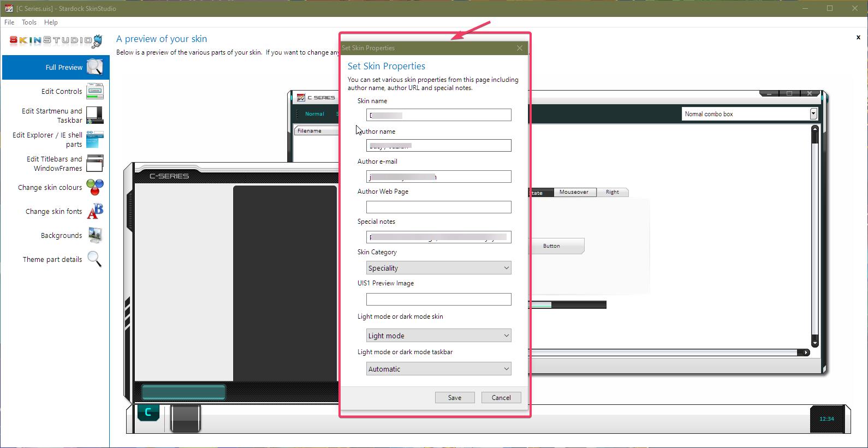Screen dimensions: 868x448
Task: Expand the Skin Category dropdown
Action: click(x=438, y=268)
